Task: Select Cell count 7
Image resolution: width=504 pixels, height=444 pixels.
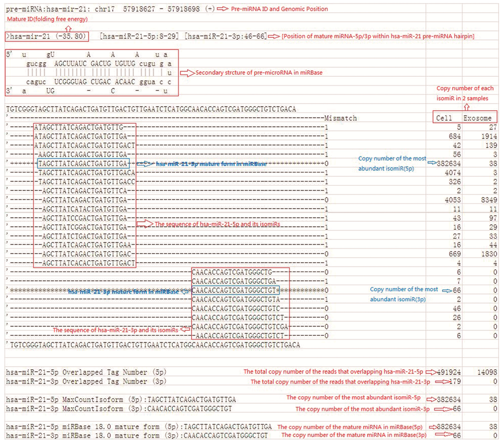Action: [459, 281]
